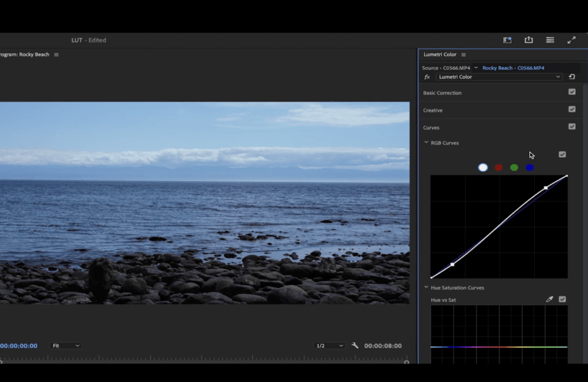The image size is (588, 382).
Task: Enable the Basic Correction checkbox
Action: [x=572, y=91]
